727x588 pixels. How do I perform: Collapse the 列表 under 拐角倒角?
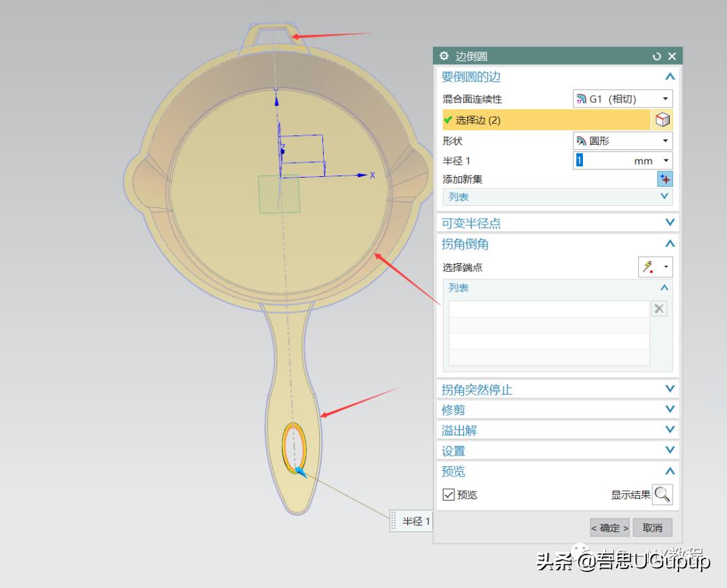664,288
